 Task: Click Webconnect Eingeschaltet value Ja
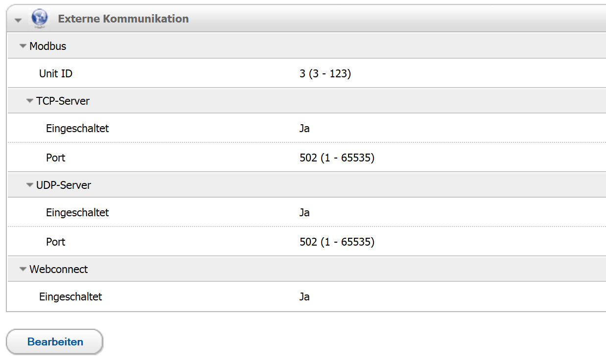click(x=304, y=297)
